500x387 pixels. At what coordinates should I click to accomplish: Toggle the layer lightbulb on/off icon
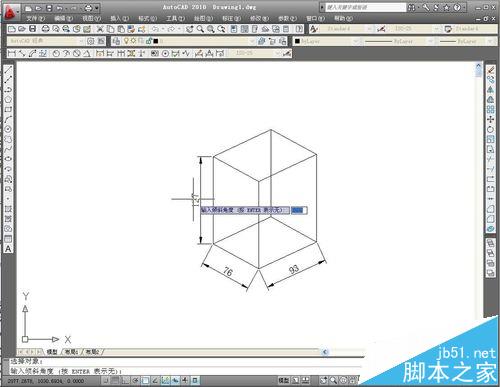[x=126, y=41]
